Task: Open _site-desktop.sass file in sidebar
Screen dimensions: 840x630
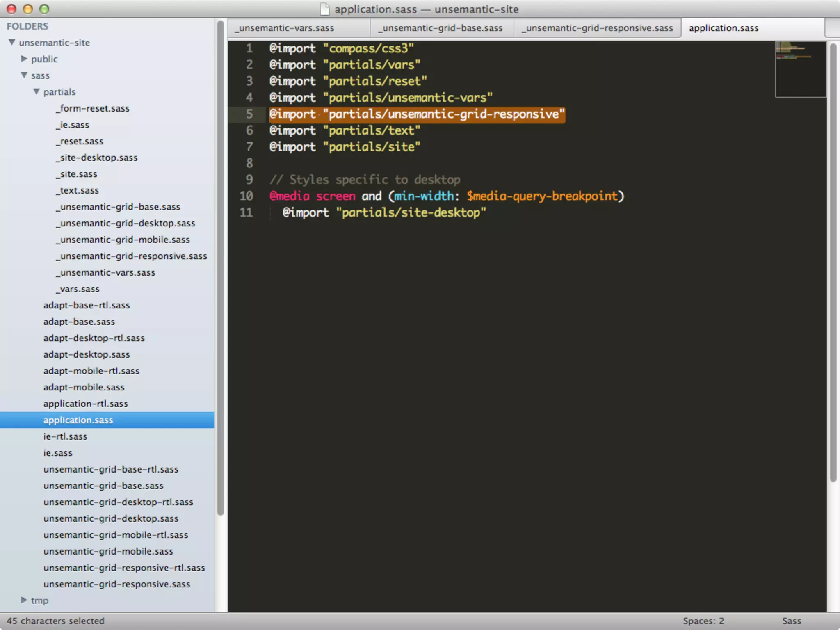Action: coord(97,157)
